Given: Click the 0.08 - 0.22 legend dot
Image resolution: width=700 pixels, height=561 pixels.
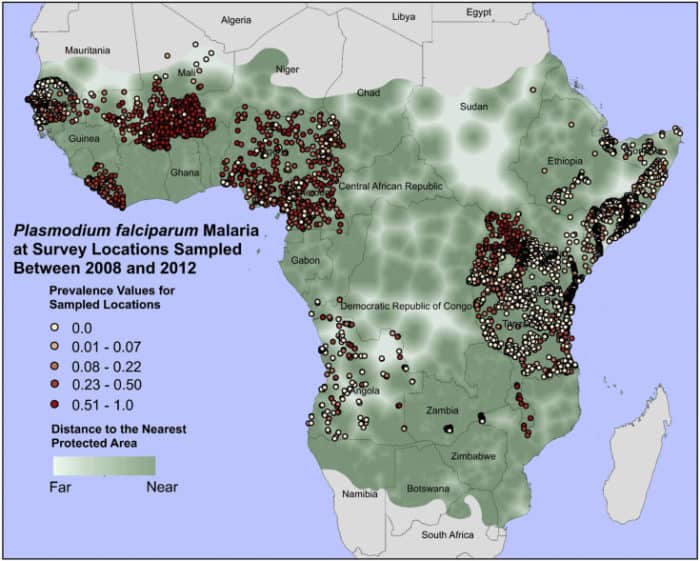Looking at the screenshot, I should click(x=54, y=366).
